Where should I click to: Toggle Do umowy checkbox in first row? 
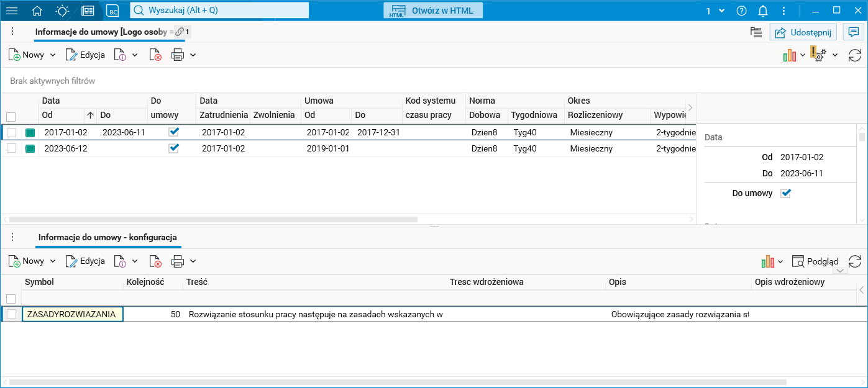click(174, 132)
